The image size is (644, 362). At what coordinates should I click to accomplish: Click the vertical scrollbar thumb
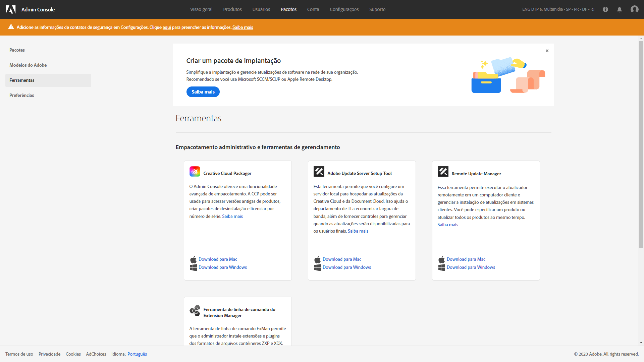tap(641, 144)
